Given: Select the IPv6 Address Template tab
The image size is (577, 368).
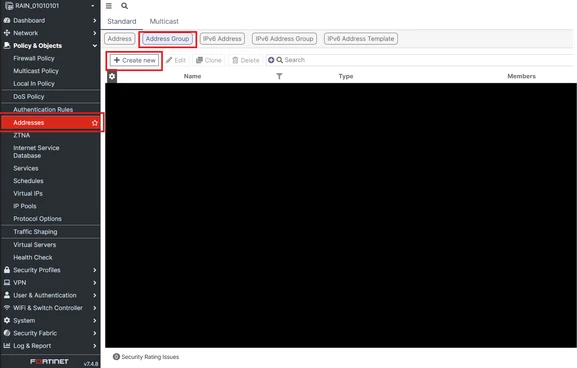Looking at the screenshot, I should pyautogui.click(x=361, y=39).
